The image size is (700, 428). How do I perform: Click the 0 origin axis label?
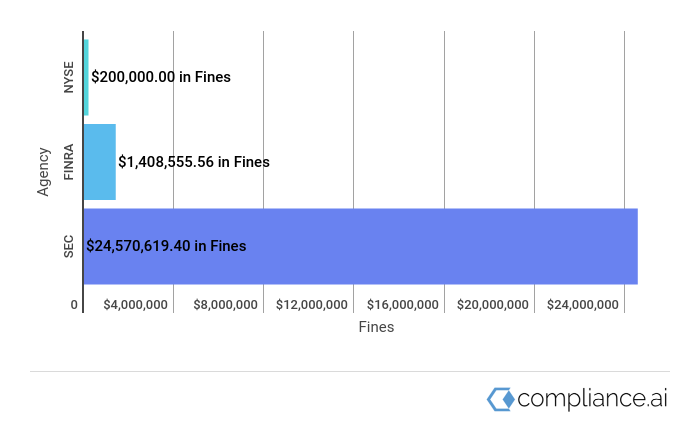tap(74, 305)
